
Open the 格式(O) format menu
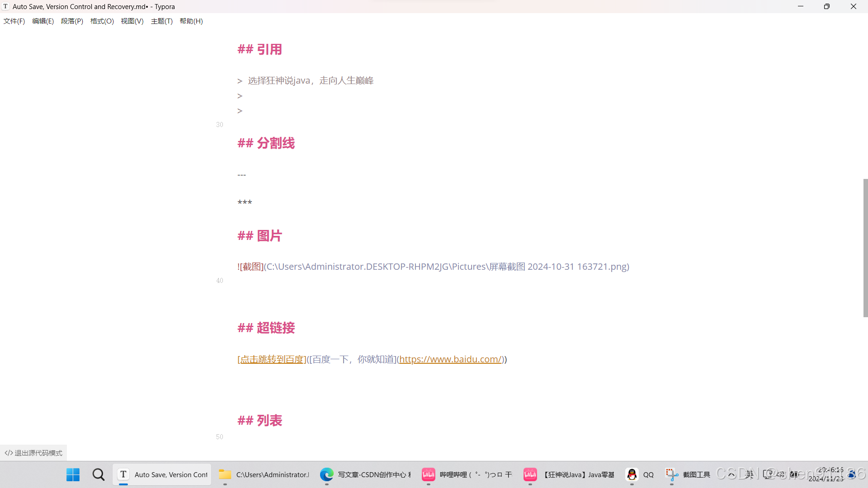(102, 21)
